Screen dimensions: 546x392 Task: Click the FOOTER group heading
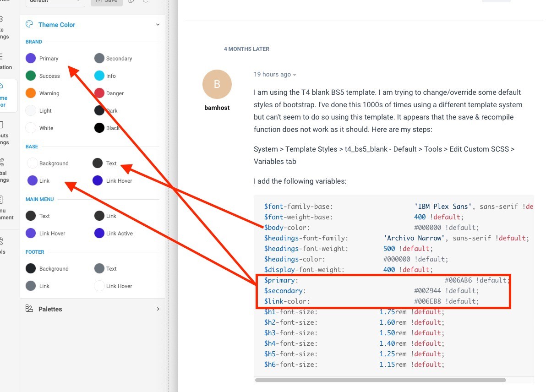pos(35,252)
